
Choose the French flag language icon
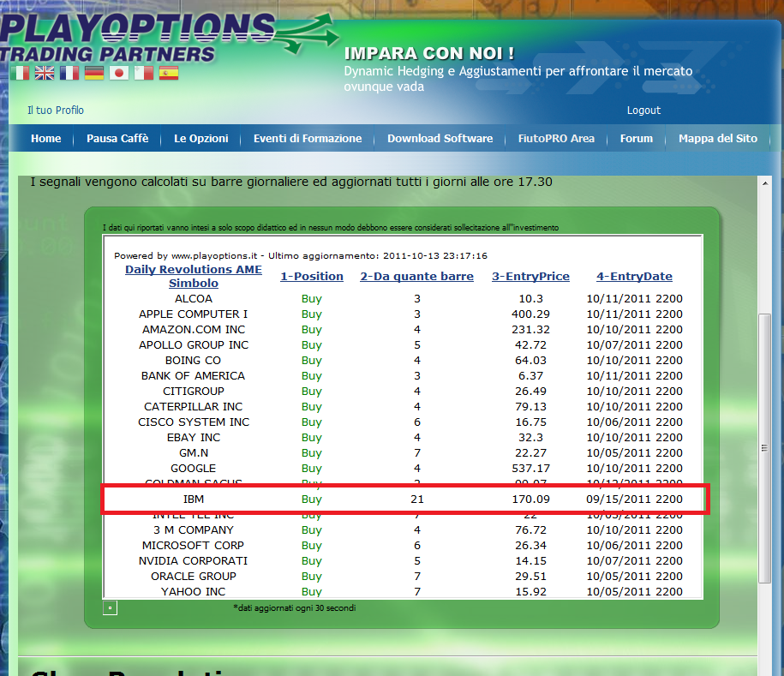point(69,73)
